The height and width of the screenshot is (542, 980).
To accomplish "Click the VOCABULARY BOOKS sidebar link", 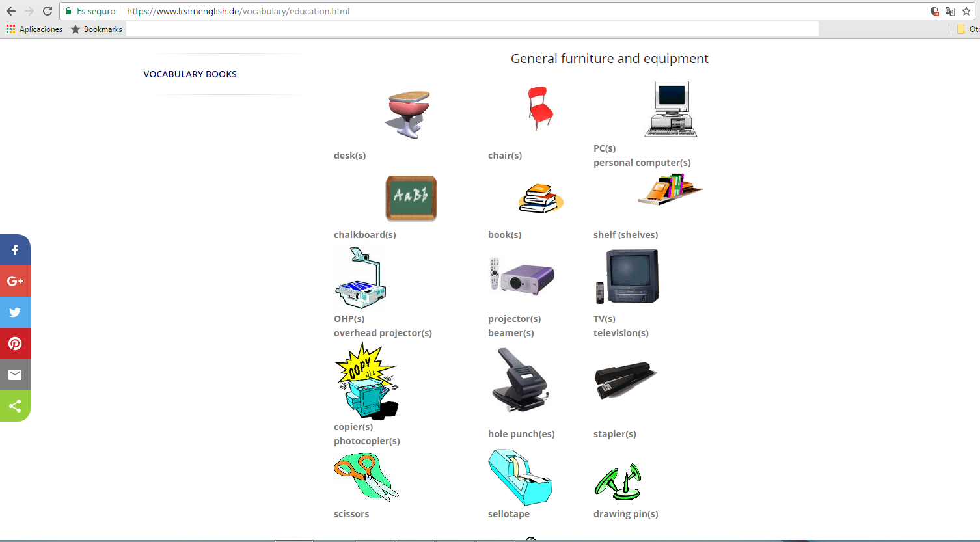I will click(190, 74).
